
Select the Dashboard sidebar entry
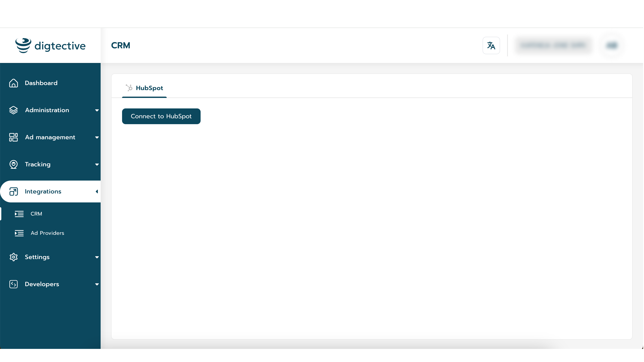41,83
